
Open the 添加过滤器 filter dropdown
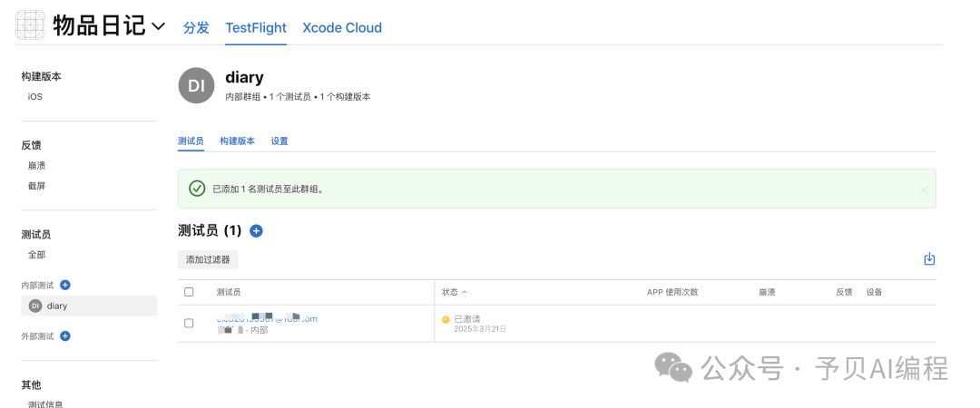[208, 259]
